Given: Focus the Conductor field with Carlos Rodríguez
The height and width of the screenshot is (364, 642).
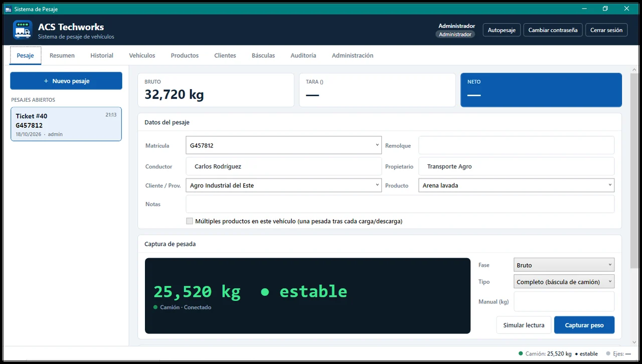Looking at the screenshot, I should point(283,166).
